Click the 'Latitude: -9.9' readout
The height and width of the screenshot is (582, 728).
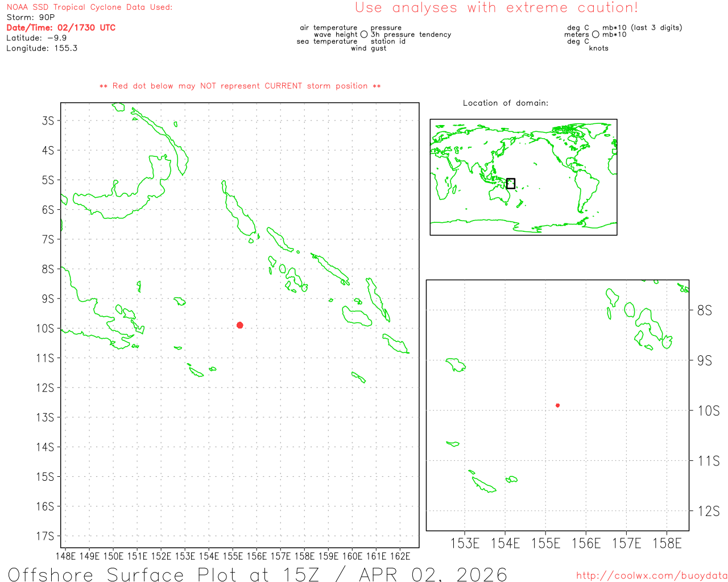[36, 38]
